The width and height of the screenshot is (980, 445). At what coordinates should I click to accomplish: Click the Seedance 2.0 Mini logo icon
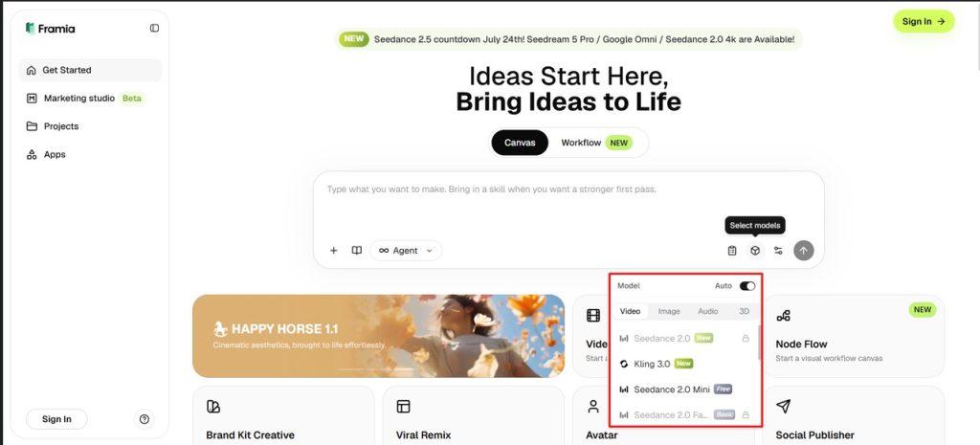pos(624,389)
